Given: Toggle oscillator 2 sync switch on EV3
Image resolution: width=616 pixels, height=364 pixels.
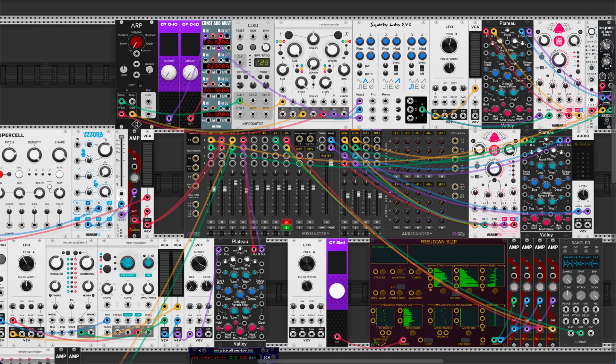Looking at the screenshot, I should click(x=396, y=68).
